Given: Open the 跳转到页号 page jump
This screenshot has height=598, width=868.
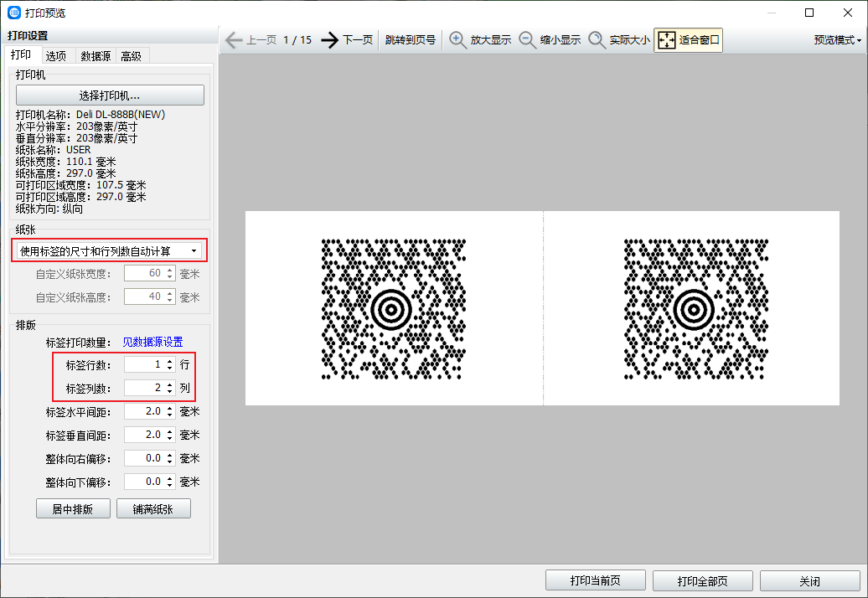Looking at the screenshot, I should tap(411, 40).
